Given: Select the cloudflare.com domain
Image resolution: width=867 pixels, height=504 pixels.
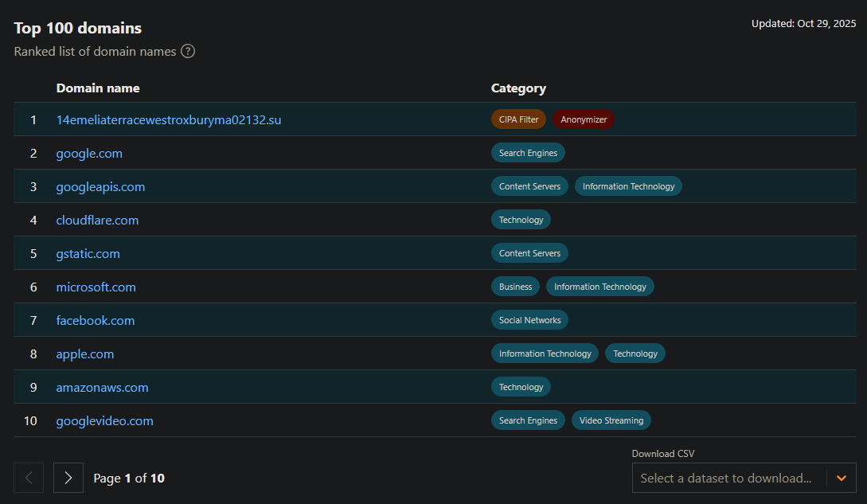Looking at the screenshot, I should coord(97,221).
